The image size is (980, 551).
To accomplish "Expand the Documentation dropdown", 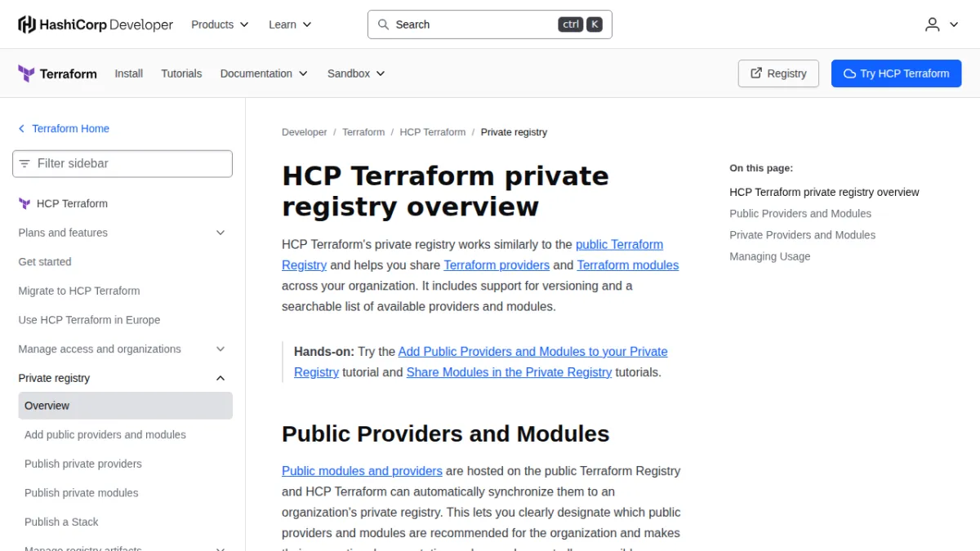I will coord(264,73).
